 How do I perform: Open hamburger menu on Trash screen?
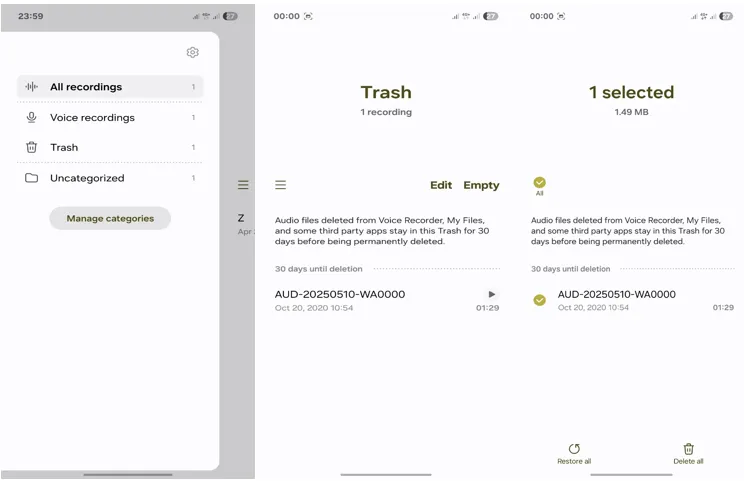click(280, 185)
